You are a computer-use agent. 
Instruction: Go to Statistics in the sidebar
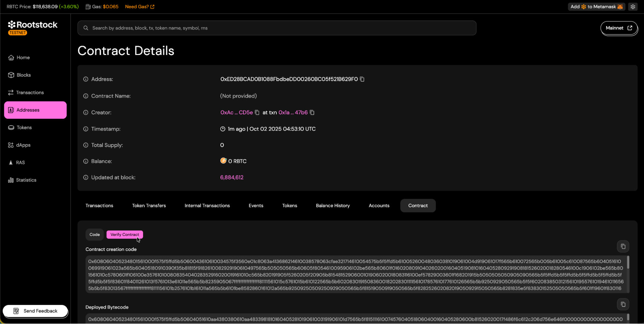tap(26, 180)
